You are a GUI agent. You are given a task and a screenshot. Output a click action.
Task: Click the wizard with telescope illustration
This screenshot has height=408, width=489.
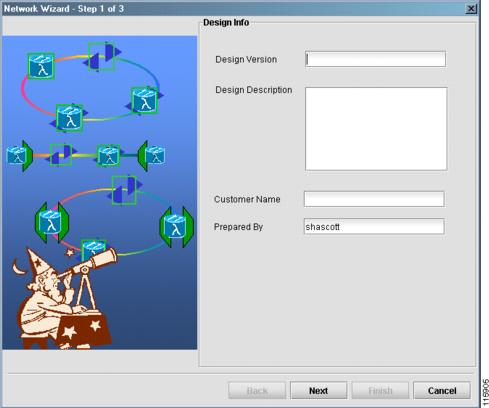point(65,298)
